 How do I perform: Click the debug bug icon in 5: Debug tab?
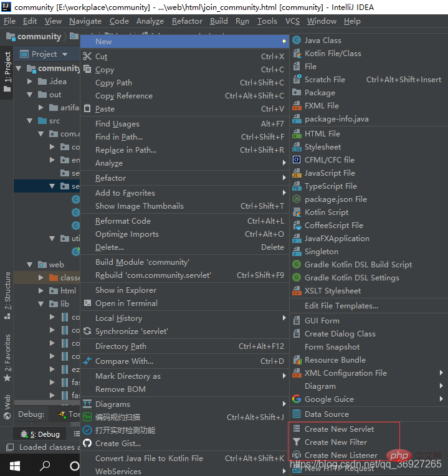pyautogui.click(x=24, y=434)
